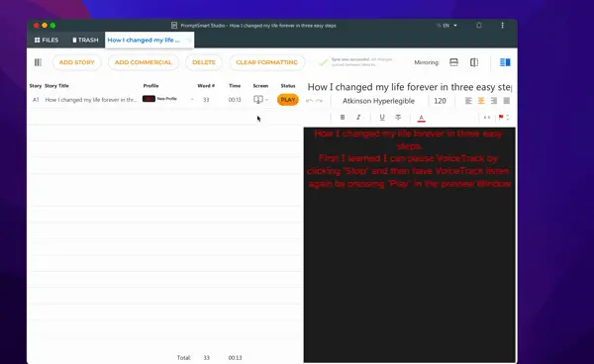Click the Profile column header
Screen dimensions: 594x364
pos(150,86)
